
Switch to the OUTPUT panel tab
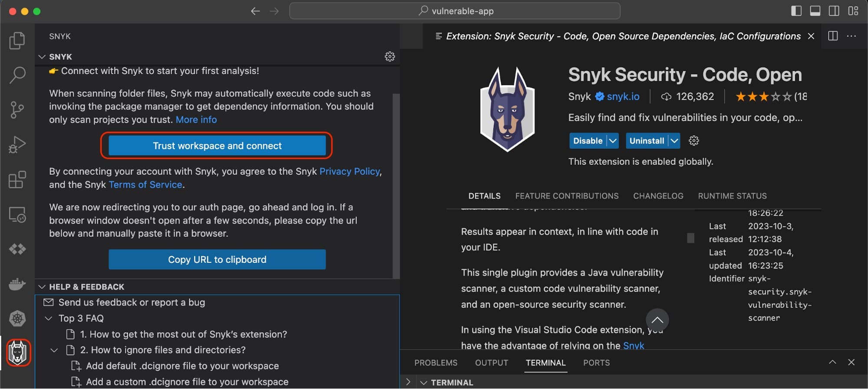point(492,363)
